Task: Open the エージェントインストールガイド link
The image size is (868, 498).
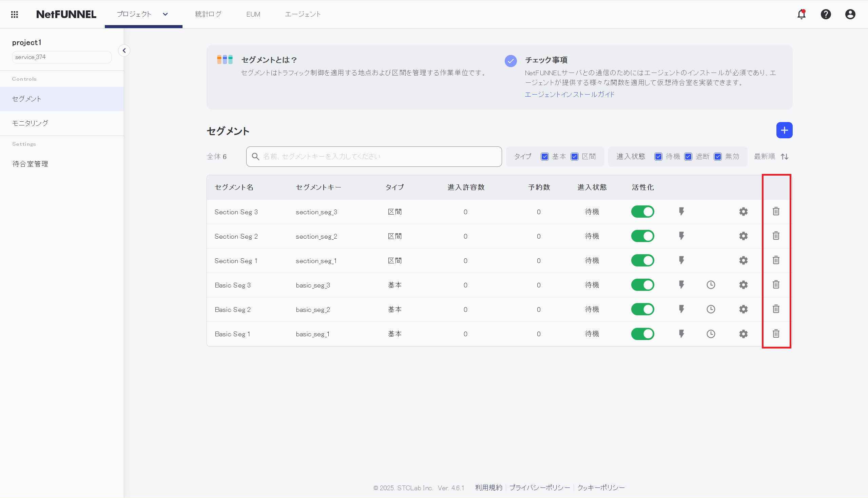Action: point(569,94)
